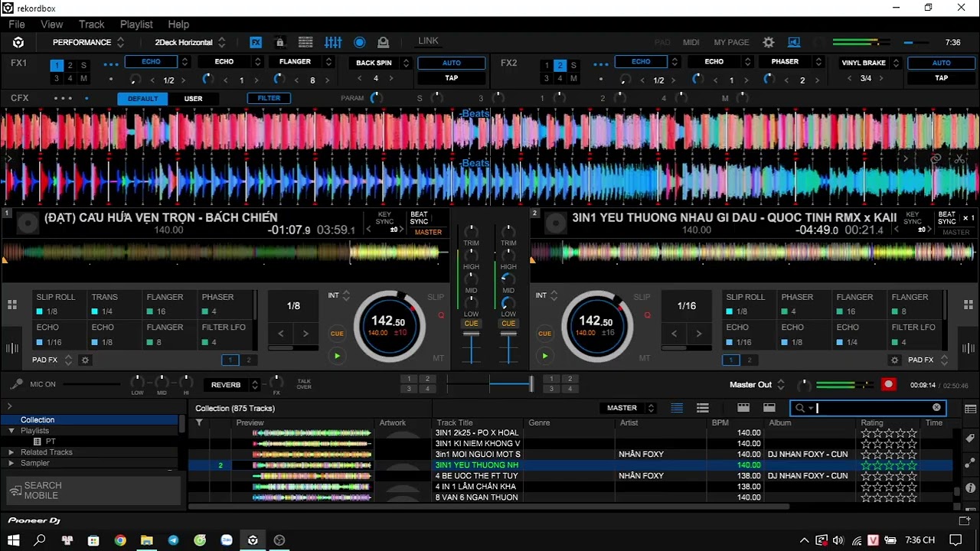This screenshot has width=980, height=551.
Task: Open the Track menu
Action: pyautogui.click(x=91, y=24)
